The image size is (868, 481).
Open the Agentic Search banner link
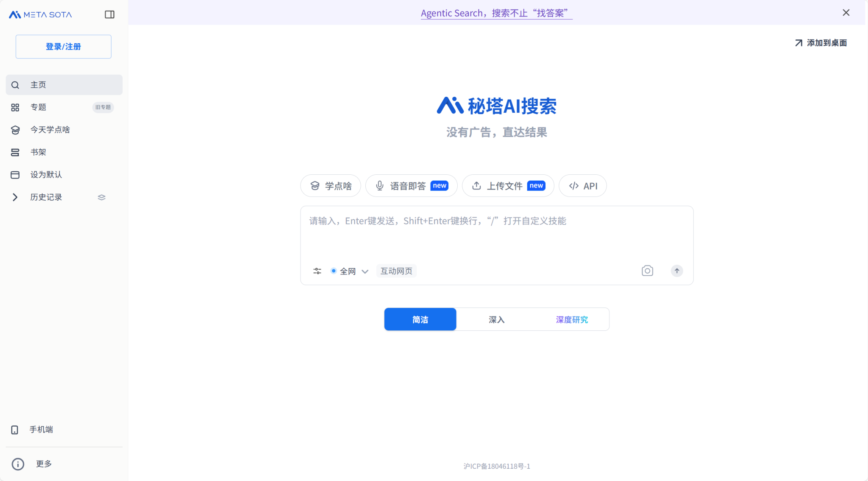pyautogui.click(x=496, y=13)
